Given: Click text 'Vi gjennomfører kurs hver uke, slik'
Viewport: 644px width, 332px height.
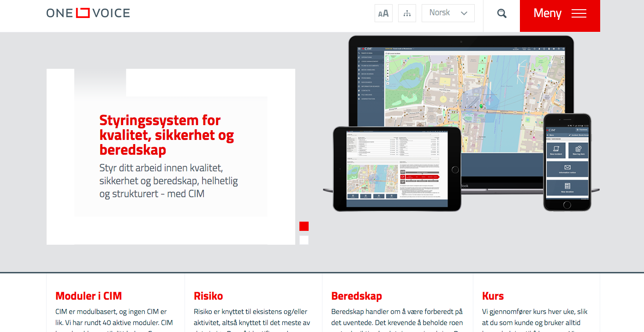Looking at the screenshot, I should (535, 312).
